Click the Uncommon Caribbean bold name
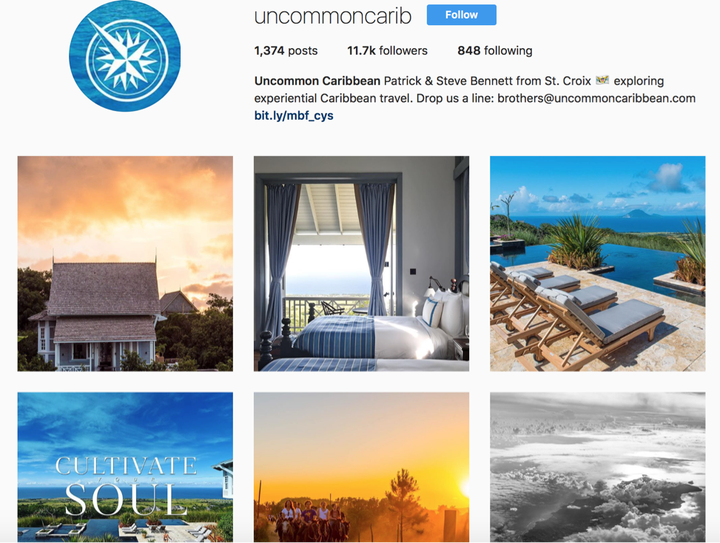Image resolution: width=720 pixels, height=543 pixels. [317, 81]
